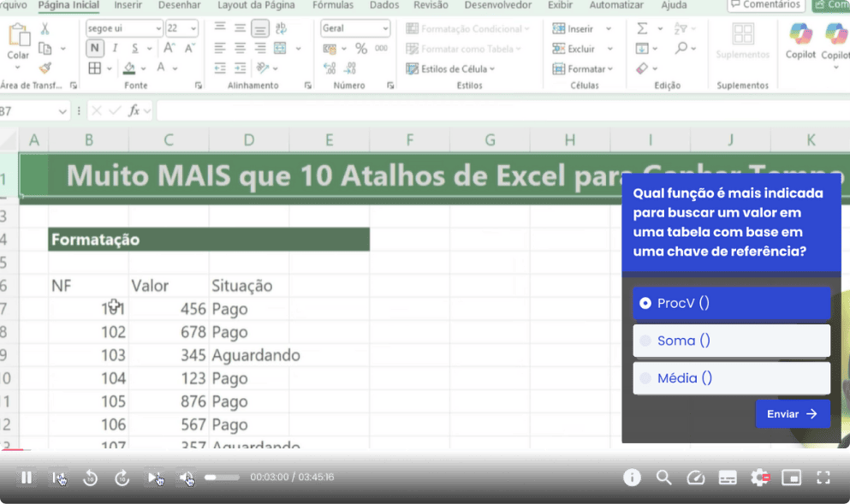This screenshot has width=850, height=504.
Task: Choose the Soma () answer option
Action: [x=731, y=341]
